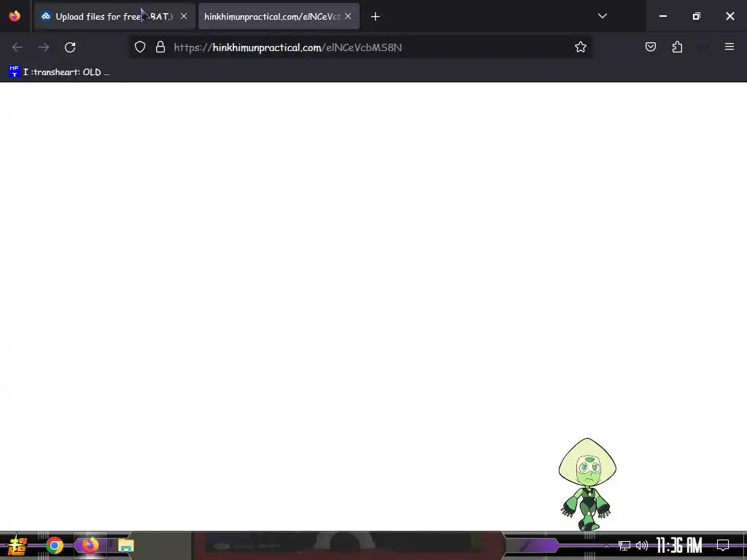Launch Google Chrome from taskbar
747x560 pixels.
pyautogui.click(x=54, y=545)
